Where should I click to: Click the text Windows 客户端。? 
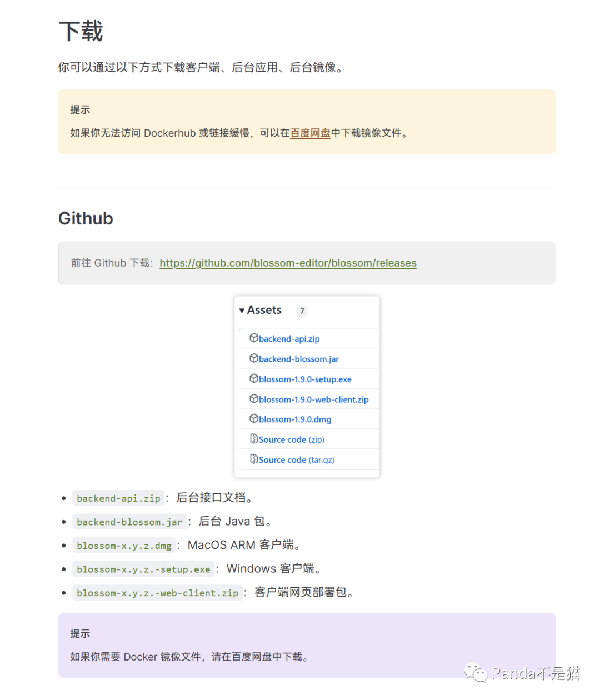275,568
